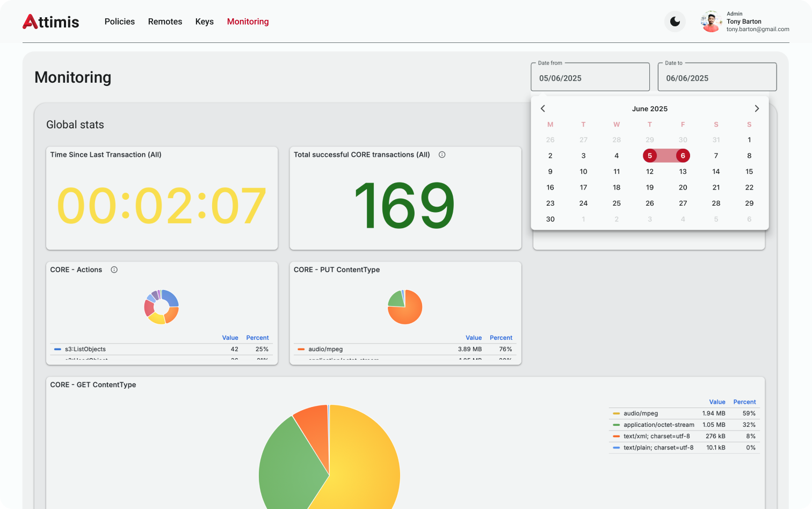This screenshot has height=509, width=812.
Task: Click audio/mpeg yellow legend entry in GET ContentType
Action: pyautogui.click(x=640, y=413)
